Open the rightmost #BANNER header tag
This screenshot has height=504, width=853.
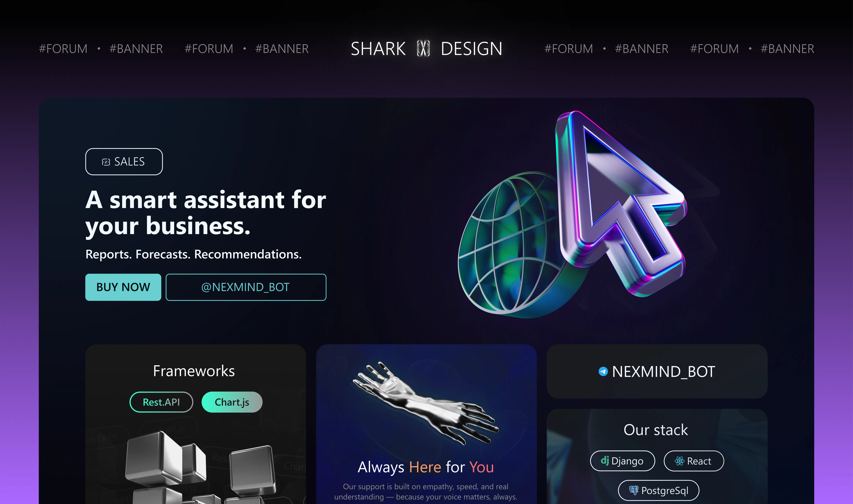click(x=787, y=49)
